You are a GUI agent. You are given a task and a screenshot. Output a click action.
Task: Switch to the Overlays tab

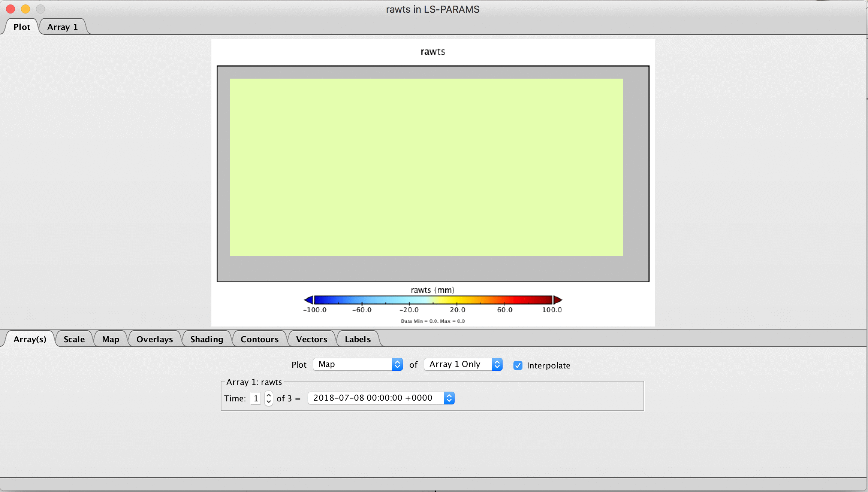pos(154,339)
